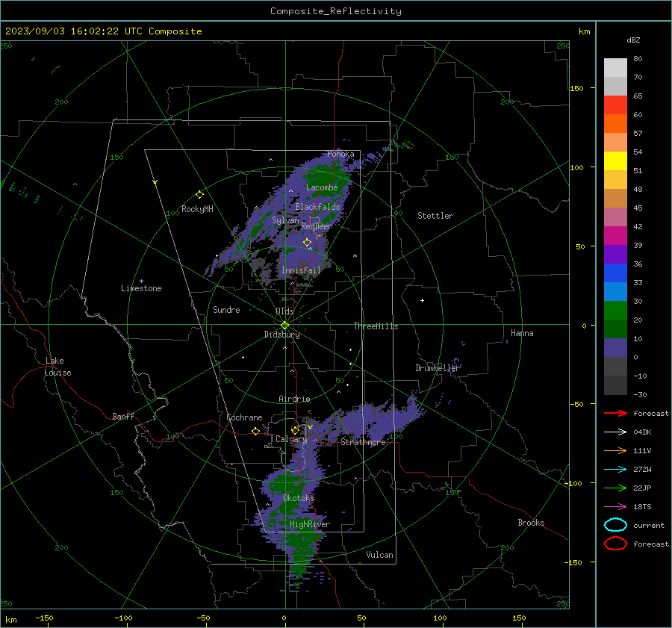
Task: Click the dBZ legend heading
Action: (x=633, y=40)
